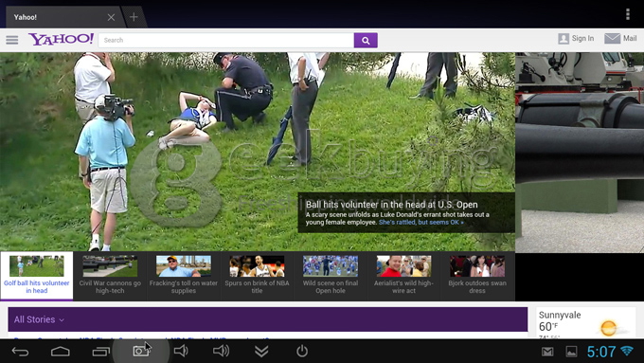This screenshot has width=644, height=363.
Task: Click the cannon image slide on right
Action: click(580, 153)
